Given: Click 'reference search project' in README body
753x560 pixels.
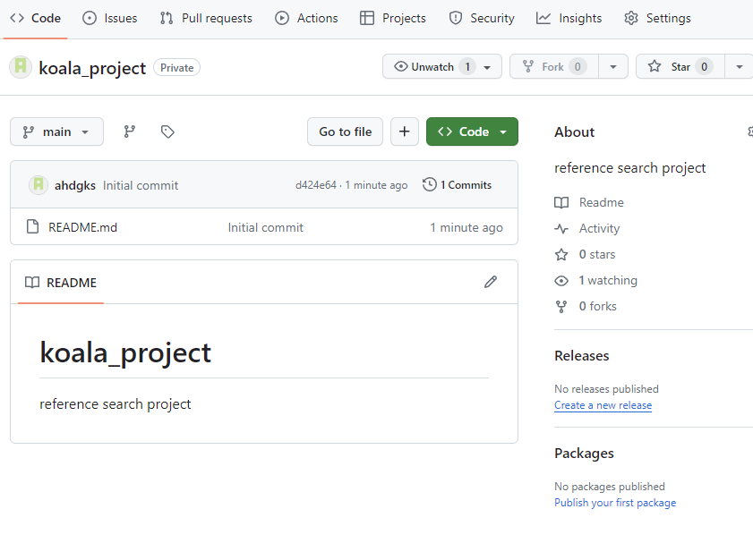Looking at the screenshot, I should click(x=116, y=404).
